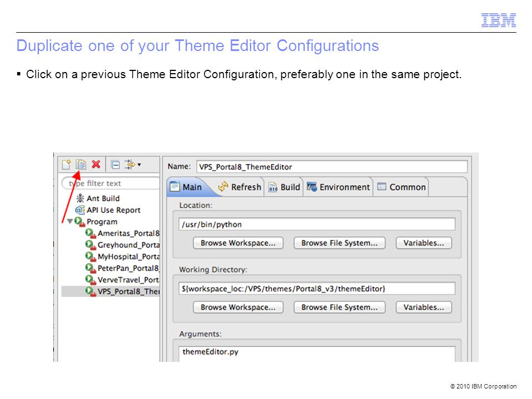This screenshot has width=532, height=399.
Task: Switch to the Build tab
Action: 284,187
